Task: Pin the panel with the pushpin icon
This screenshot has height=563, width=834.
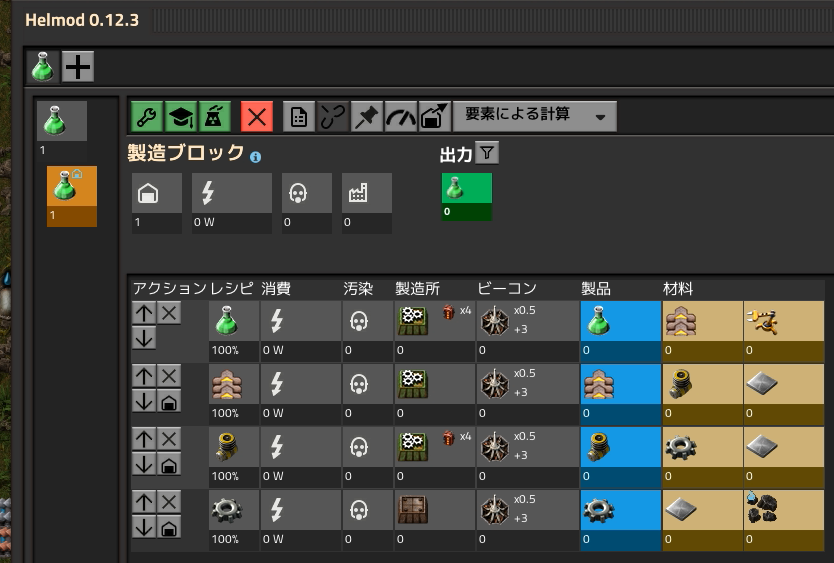Action: coord(367,116)
